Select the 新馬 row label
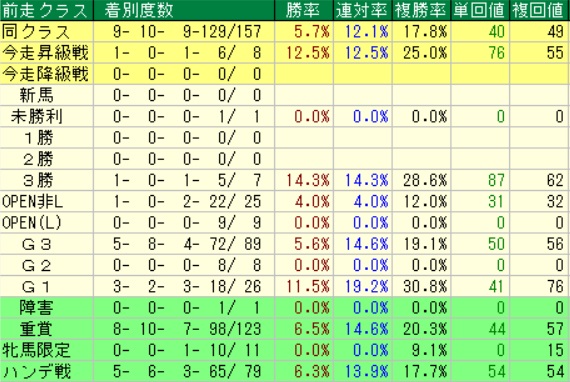Screen dimensions: 570x382 (46, 95)
